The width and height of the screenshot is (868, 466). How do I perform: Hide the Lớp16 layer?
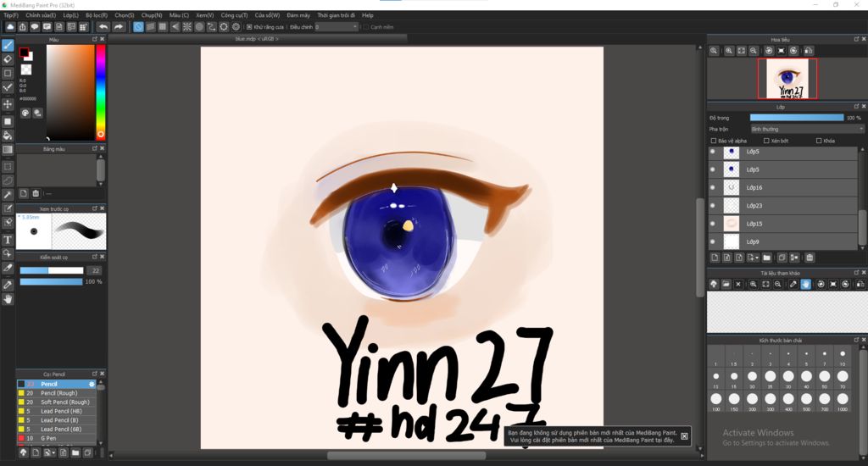(x=713, y=187)
